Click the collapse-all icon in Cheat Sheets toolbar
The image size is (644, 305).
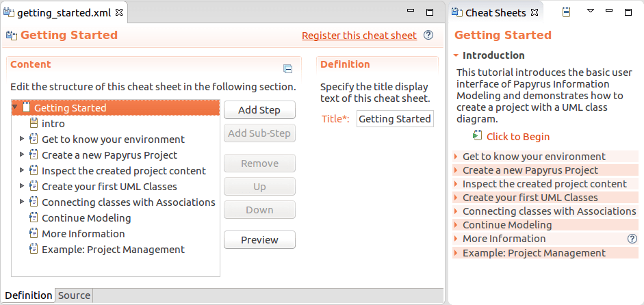coord(566,12)
